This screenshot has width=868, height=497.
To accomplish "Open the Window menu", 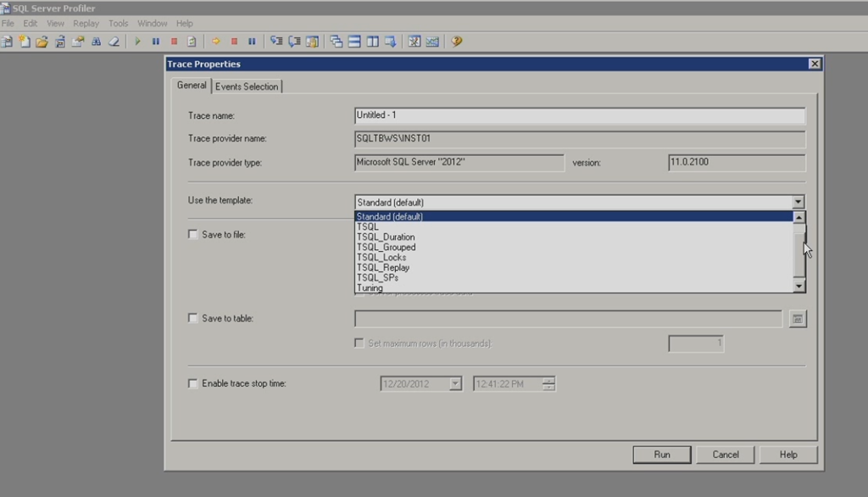I will pos(153,23).
